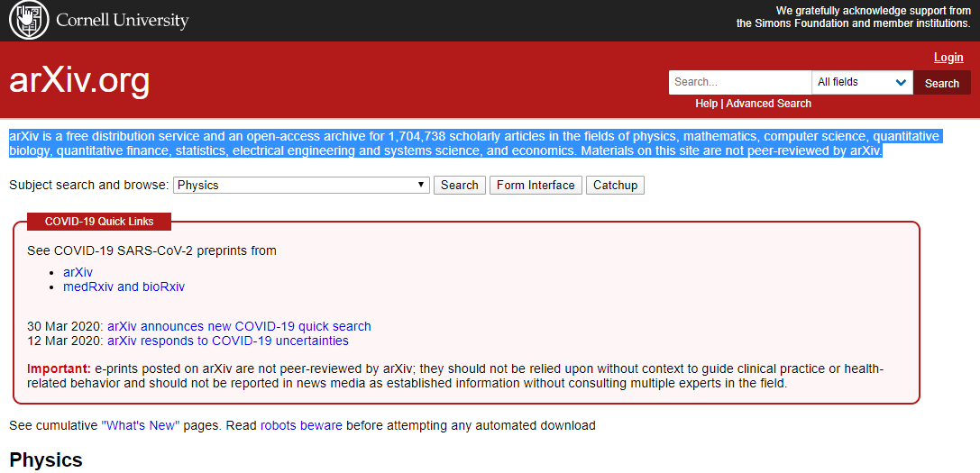The width and height of the screenshot is (980, 473).
Task: Click the COVID-19 Quick Links label
Action: pos(99,222)
